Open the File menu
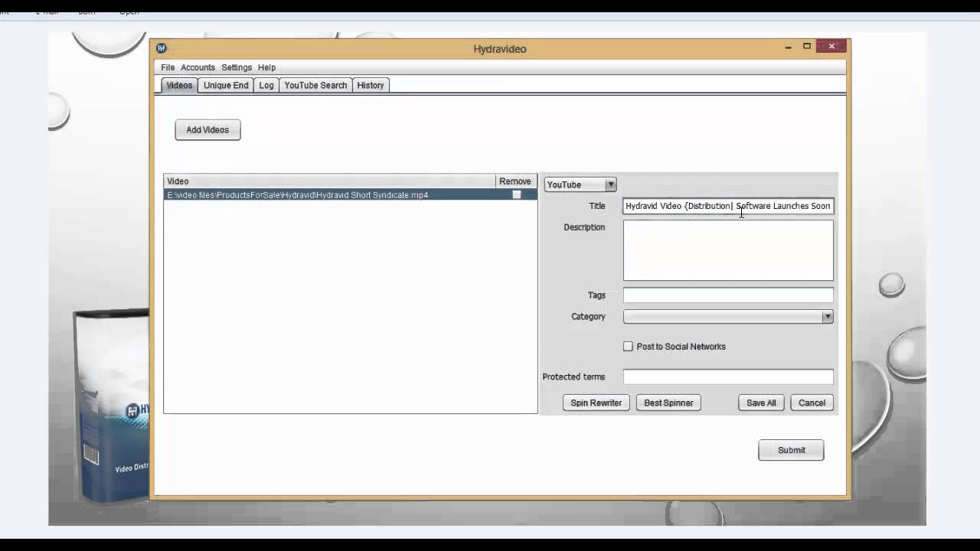Viewport: 980px width, 551px height. (168, 67)
